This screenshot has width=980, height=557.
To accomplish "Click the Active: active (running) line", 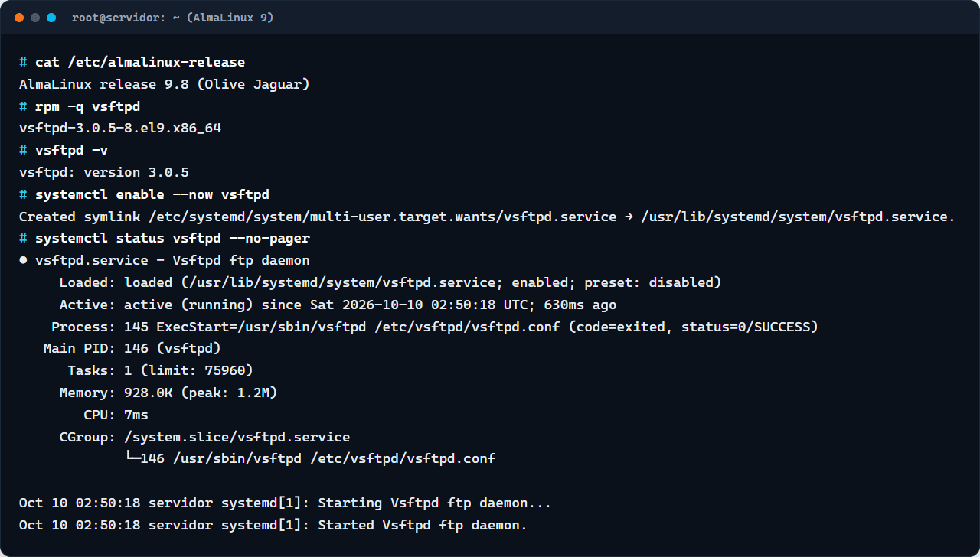I will tap(338, 305).
